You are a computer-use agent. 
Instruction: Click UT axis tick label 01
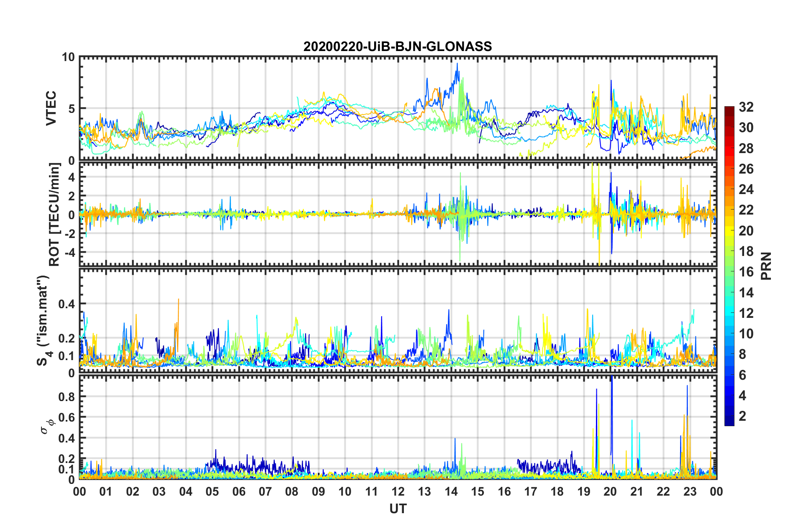point(106,491)
